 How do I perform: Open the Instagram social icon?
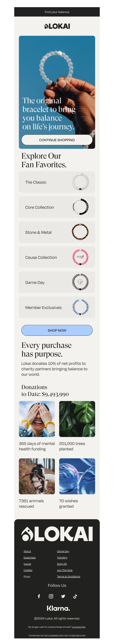pyautogui.click(x=51, y=596)
